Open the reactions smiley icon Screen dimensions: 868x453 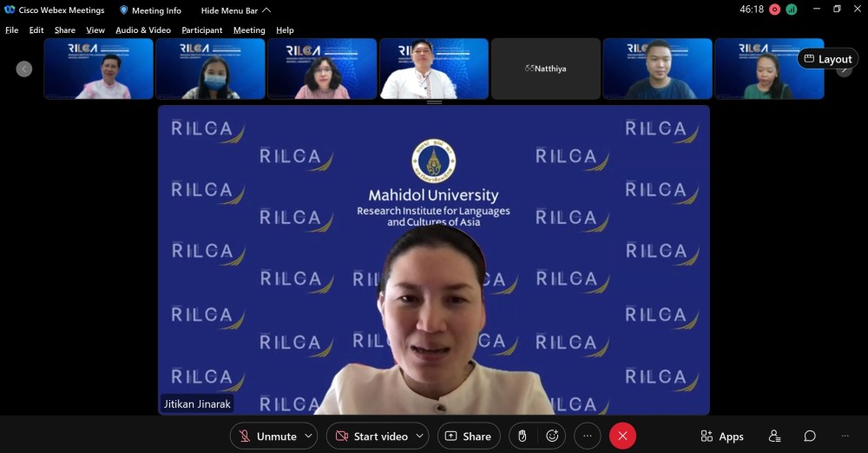tap(552, 437)
